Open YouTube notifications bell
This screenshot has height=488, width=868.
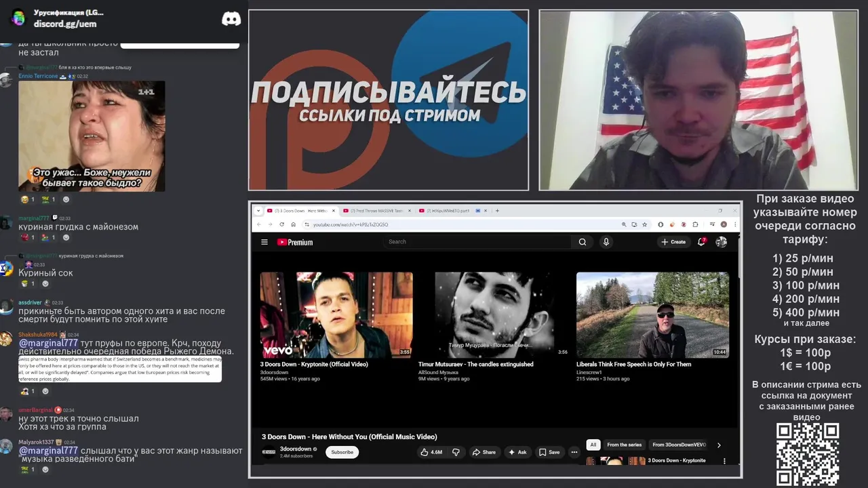[x=702, y=242]
